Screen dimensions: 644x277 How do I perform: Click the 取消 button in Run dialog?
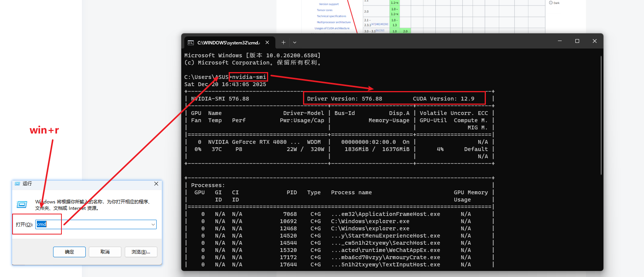tap(105, 252)
